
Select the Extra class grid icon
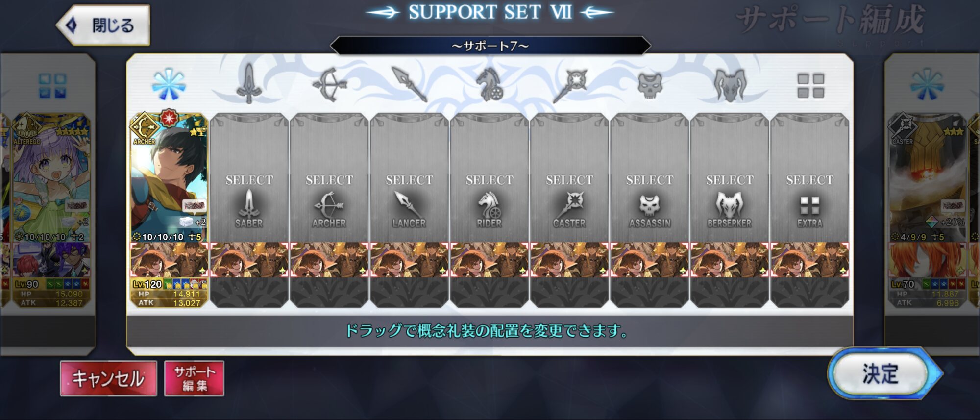(810, 86)
